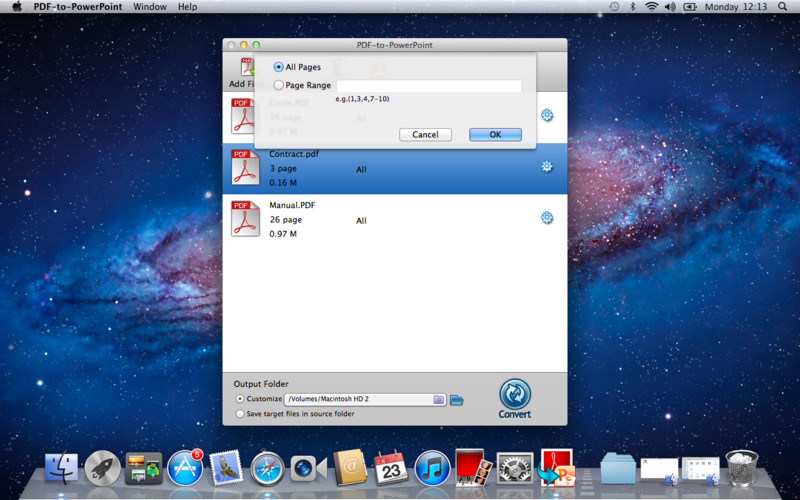Open the blue folder stack in the Dock

pyautogui.click(x=618, y=468)
